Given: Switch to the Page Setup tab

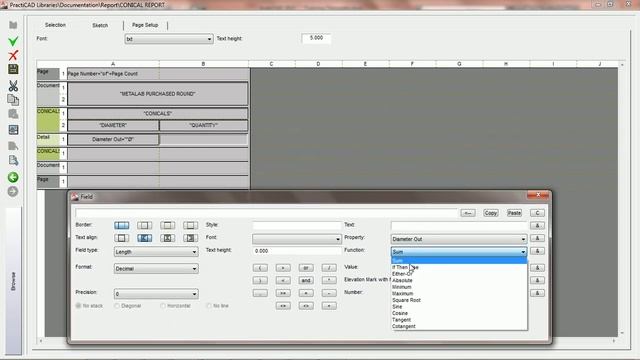Looking at the screenshot, I should pos(145,25).
